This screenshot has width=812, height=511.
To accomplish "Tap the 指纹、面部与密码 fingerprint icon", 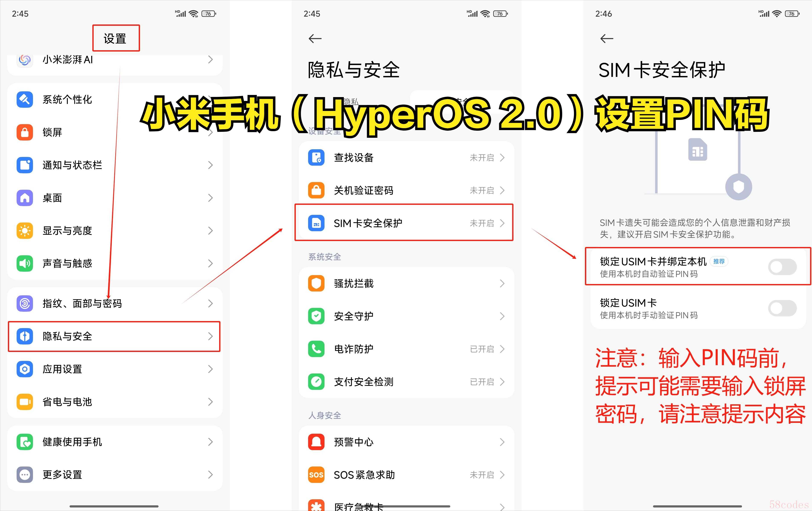I will [x=25, y=303].
